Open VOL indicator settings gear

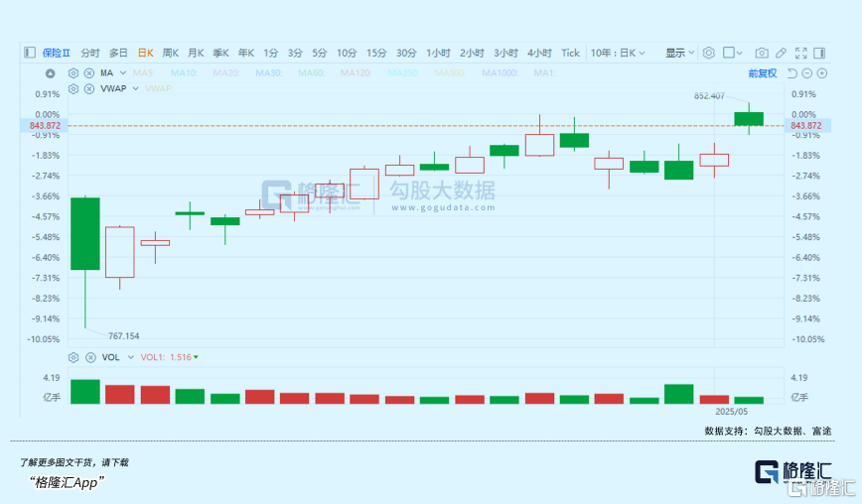click(73, 357)
